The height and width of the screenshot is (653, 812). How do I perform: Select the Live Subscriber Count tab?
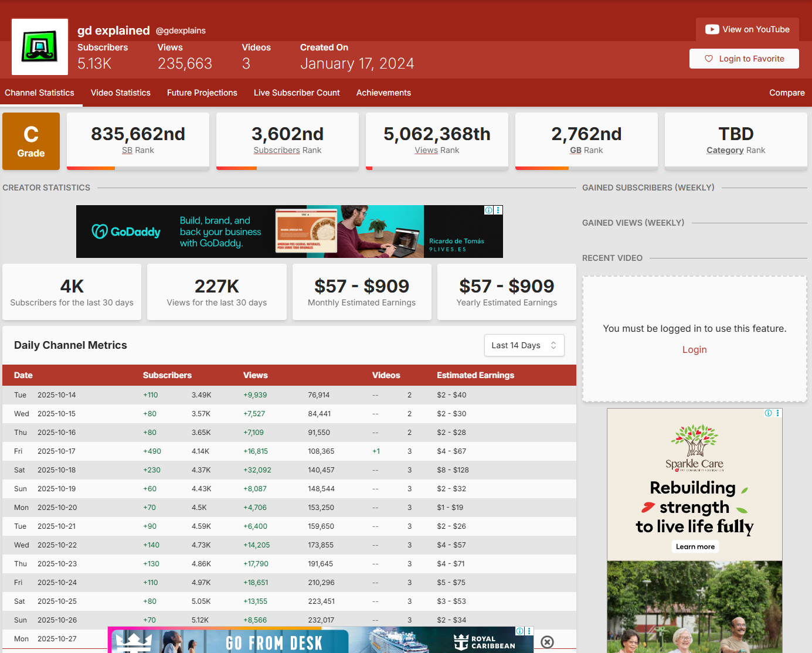click(297, 93)
